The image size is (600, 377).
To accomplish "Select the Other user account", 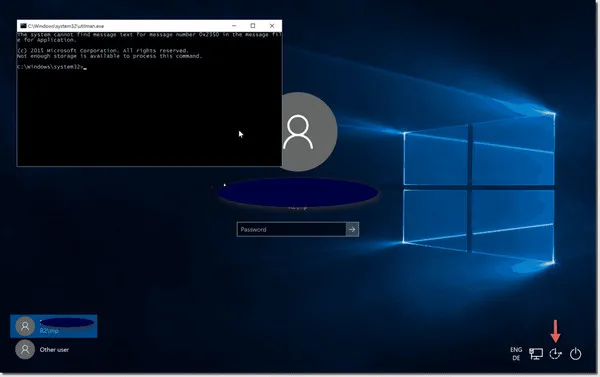I will click(54, 349).
